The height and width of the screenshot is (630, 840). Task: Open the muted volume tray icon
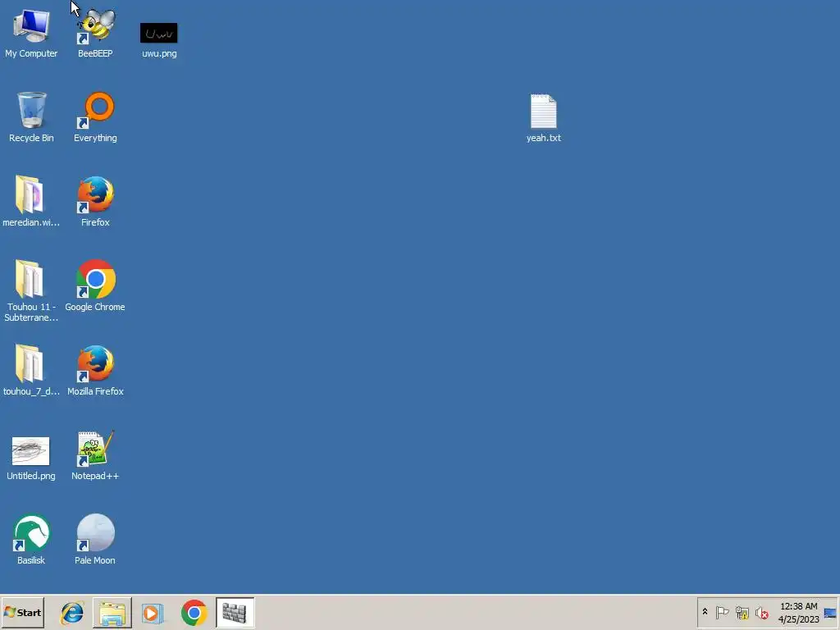pos(761,612)
